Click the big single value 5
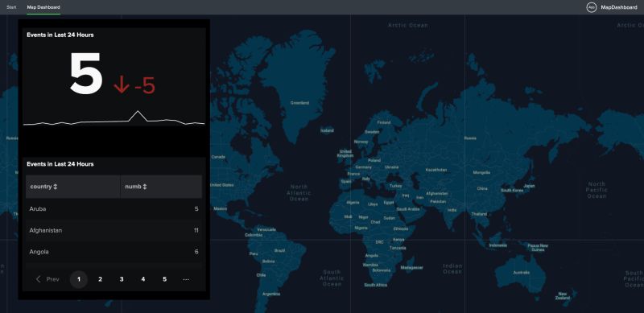The image size is (644, 313). click(x=86, y=73)
